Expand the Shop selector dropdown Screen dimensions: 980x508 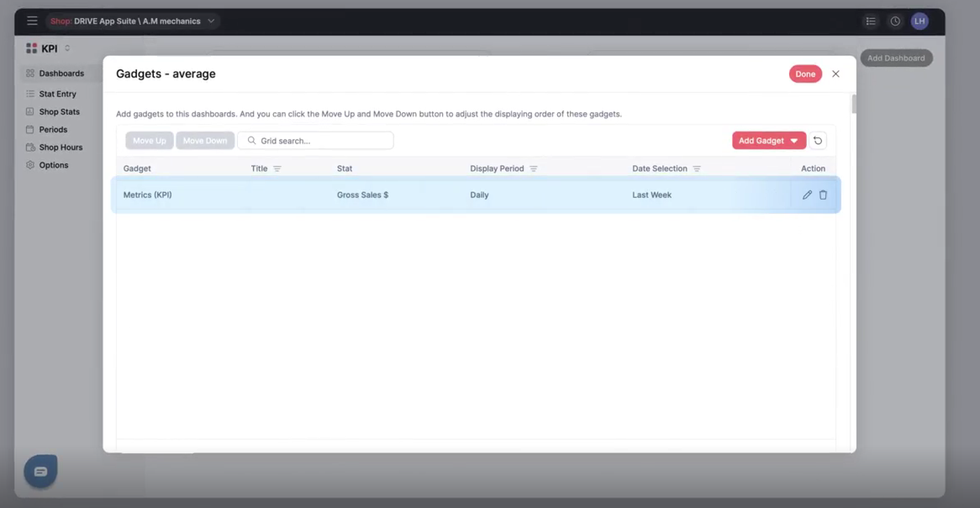211,21
